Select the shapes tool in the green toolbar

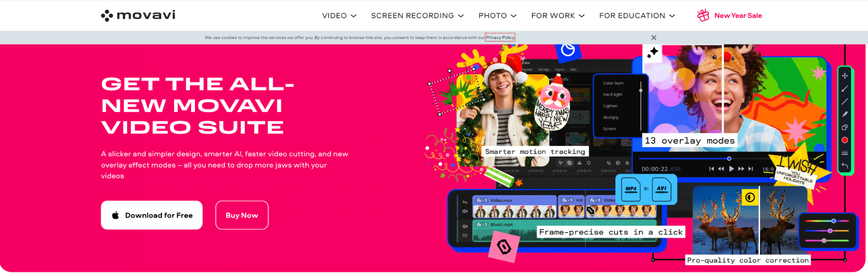click(x=845, y=127)
